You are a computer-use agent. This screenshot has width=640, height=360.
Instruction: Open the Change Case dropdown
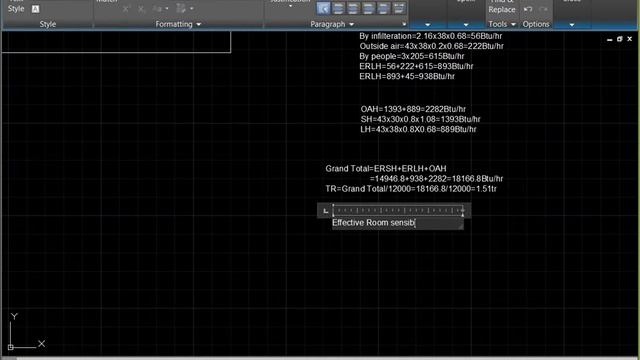pos(160,9)
